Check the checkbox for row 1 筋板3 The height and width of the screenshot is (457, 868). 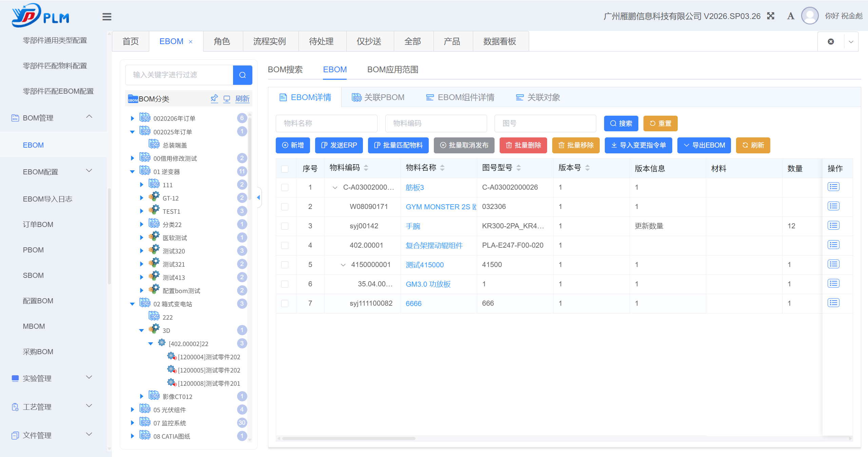point(285,188)
